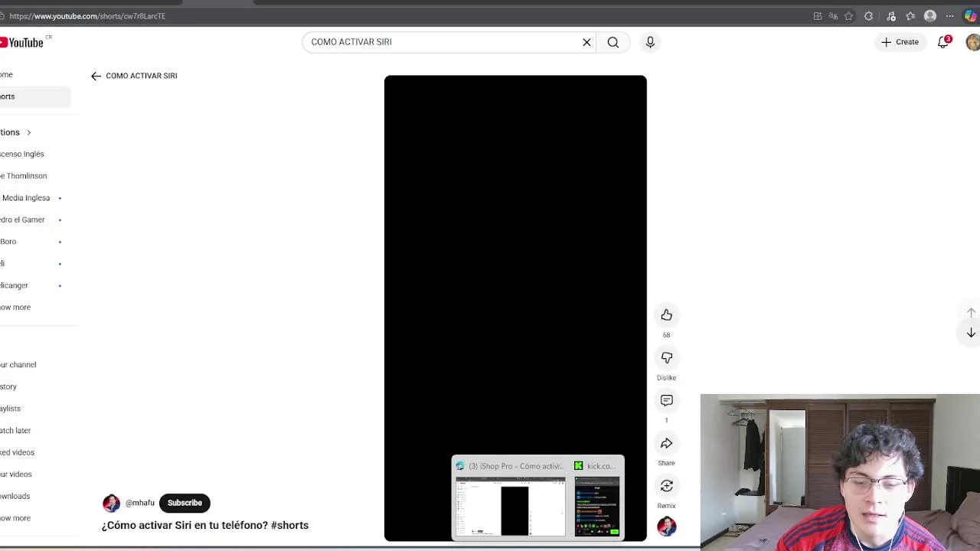The height and width of the screenshot is (551, 980).
Task: Open the browser favorites list icon
Action: (x=910, y=16)
